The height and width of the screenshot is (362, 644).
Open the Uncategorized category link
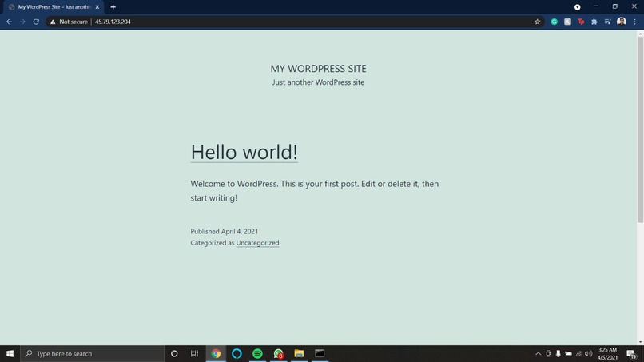(x=257, y=243)
